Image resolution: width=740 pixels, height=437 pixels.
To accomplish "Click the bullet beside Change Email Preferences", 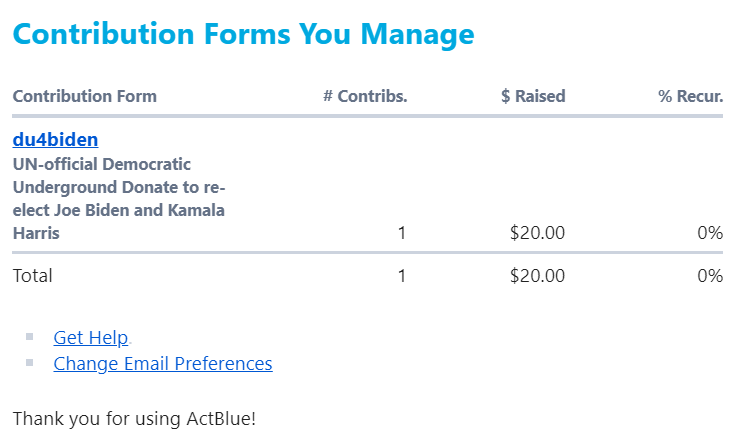I will [30, 363].
